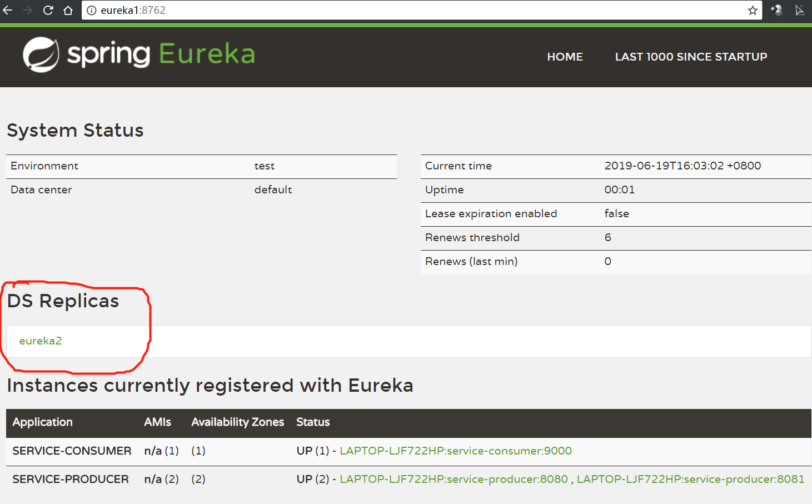Click the System Status heading
Viewport: 812px width, 504px height.
pos(75,131)
